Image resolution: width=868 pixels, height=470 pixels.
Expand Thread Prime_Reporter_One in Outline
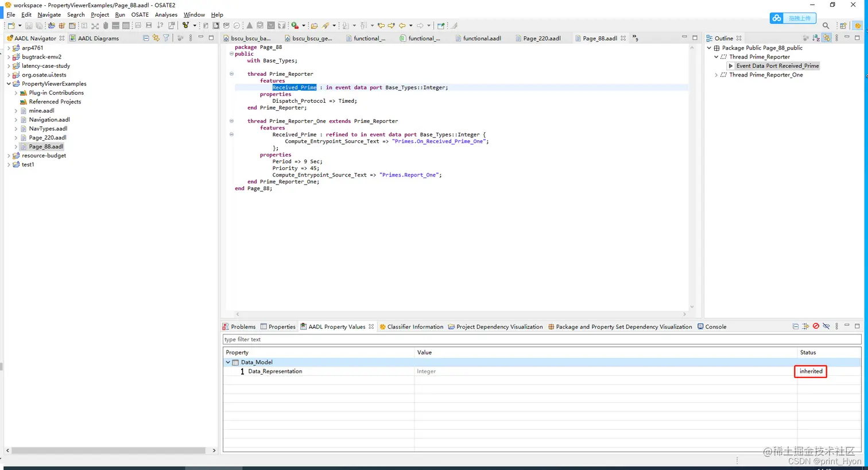716,75
